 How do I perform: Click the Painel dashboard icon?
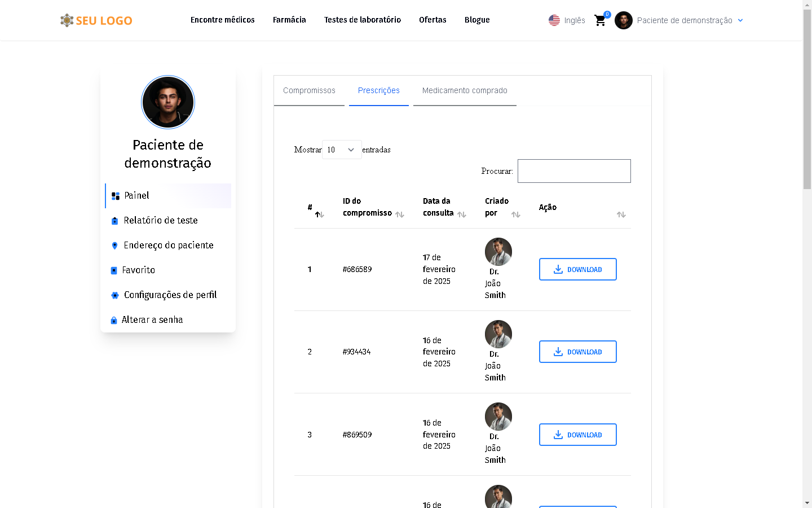(116, 196)
